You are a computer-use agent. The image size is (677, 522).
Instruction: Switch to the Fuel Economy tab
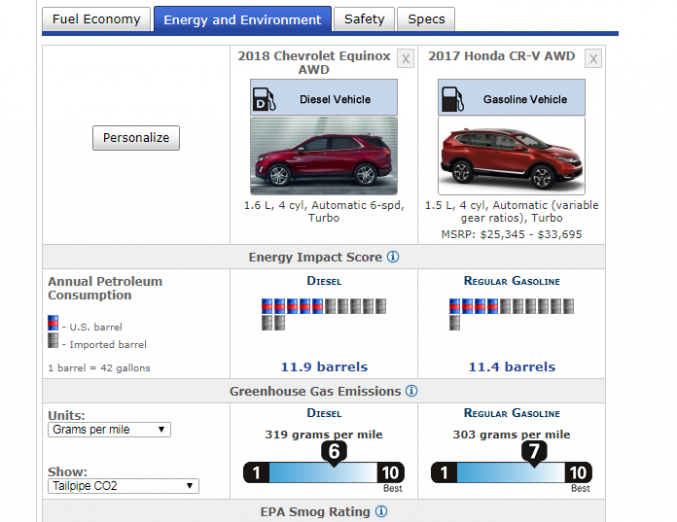[x=97, y=19]
